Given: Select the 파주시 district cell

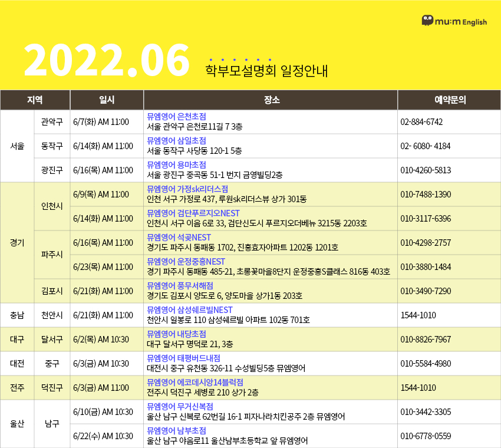Looking at the screenshot, I should pyautogui.click(x=52, y=255).
